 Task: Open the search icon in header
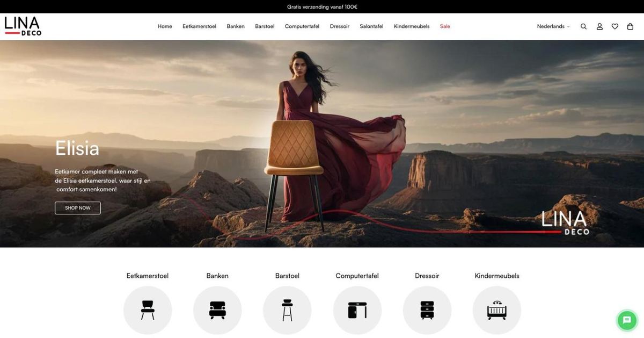point(583,26)
